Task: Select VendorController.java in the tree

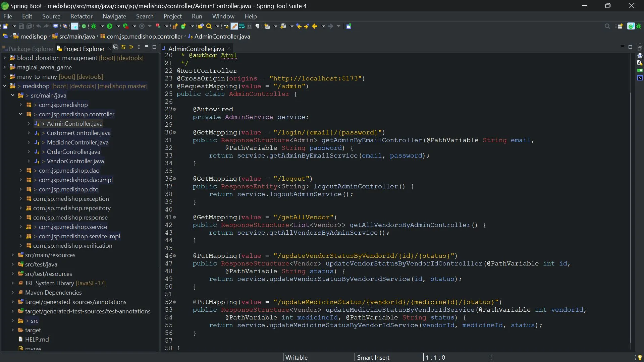Action: [x=75, y=161]
